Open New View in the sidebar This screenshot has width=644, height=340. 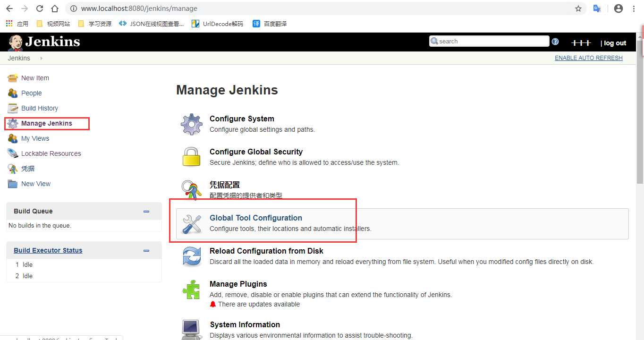[x=36, y=184]
